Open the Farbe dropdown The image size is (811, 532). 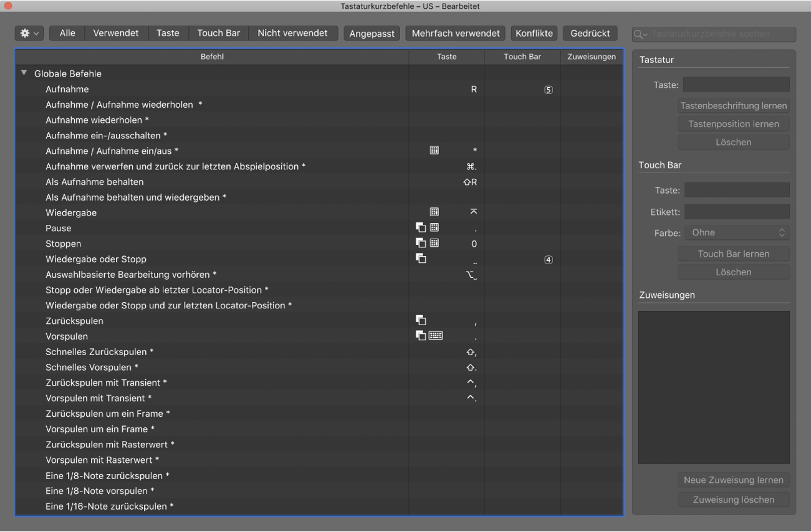click(x=737, y=232)
